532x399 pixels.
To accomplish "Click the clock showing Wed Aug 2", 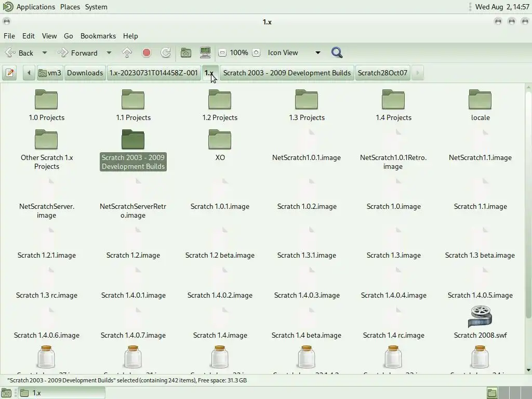I will click(x=502, y=7).
